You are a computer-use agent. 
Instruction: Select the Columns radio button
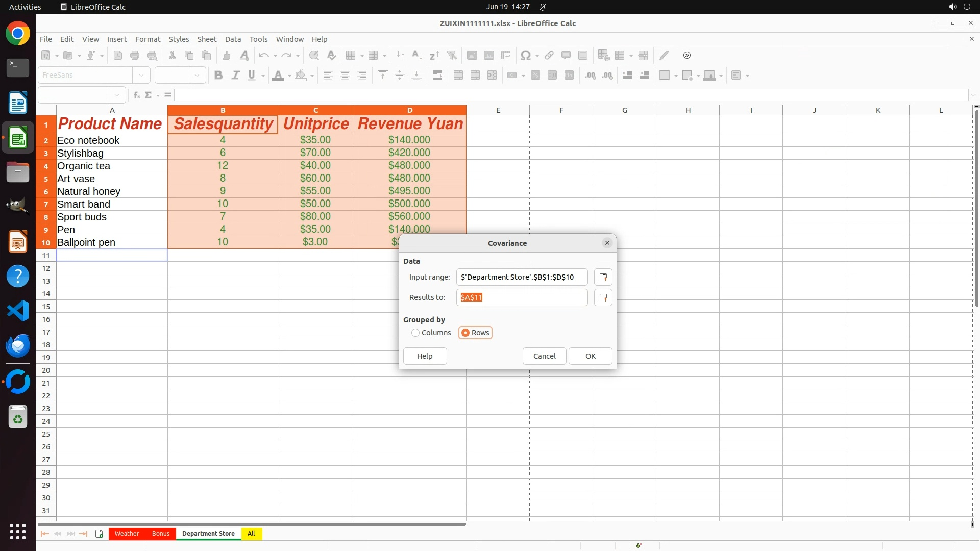click(x=415, y=333)
